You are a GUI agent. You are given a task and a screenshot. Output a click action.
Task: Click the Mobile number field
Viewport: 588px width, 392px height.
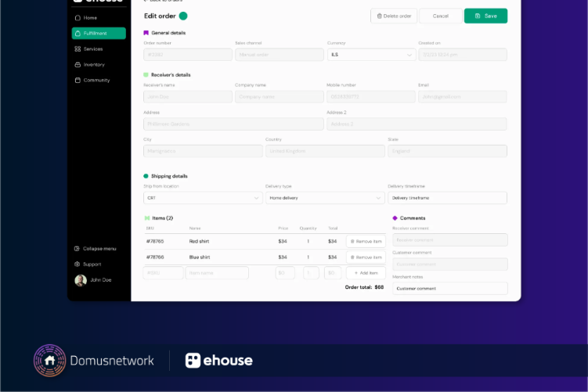pyautogui.click(x=371, y=97)
